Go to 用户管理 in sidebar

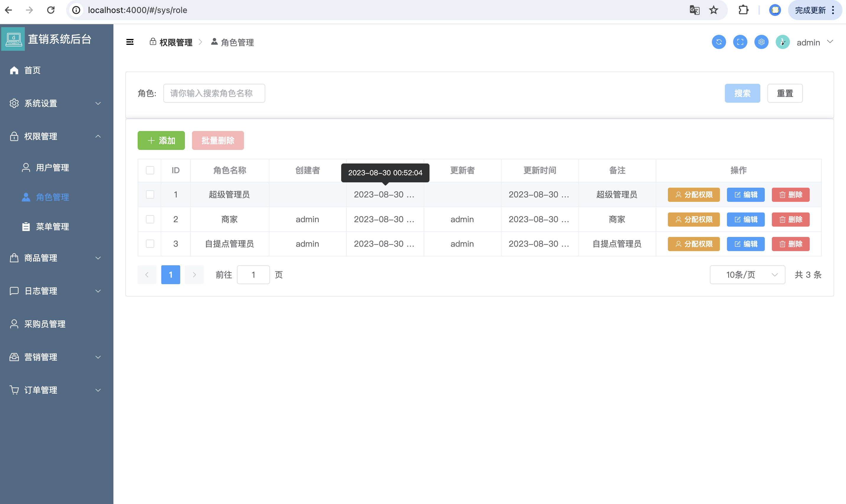click(52, 167)
